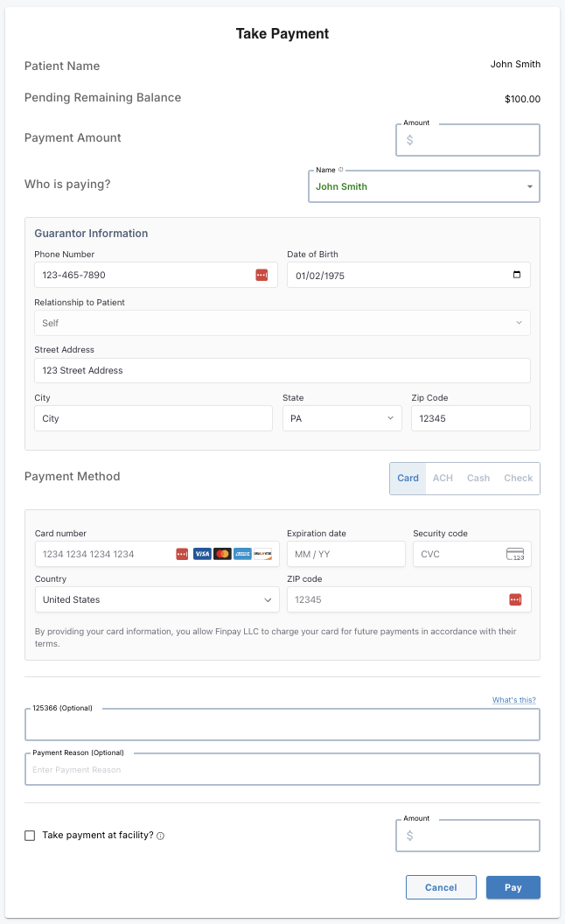Click the CVC card icon in Security code
This screenshot has height=924, width=565.
[x=515, y=554]
